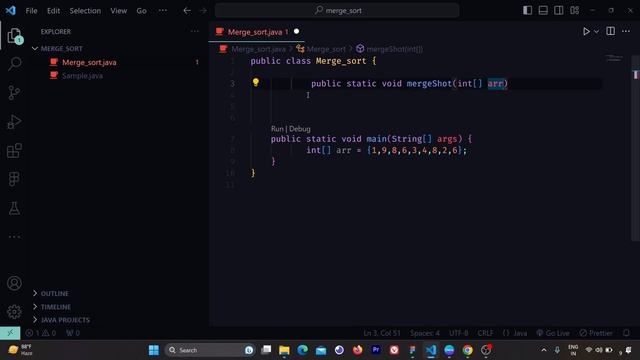The height and width of the screenshot is (360, 640).
Task: Open Explorer views and more actions ellipsis
Action: pyautogui.click(x=194, y=31)
